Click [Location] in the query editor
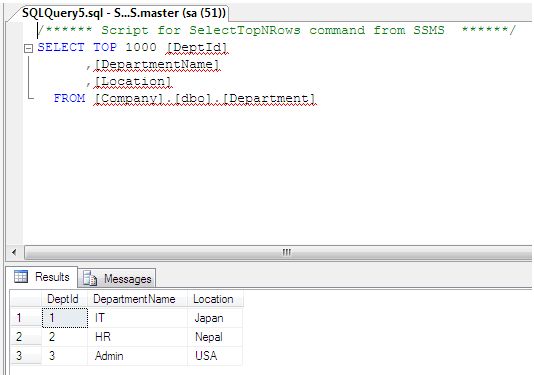Image resolution: width=534 pixels, height=375 pixels. [x=132, y=81]
